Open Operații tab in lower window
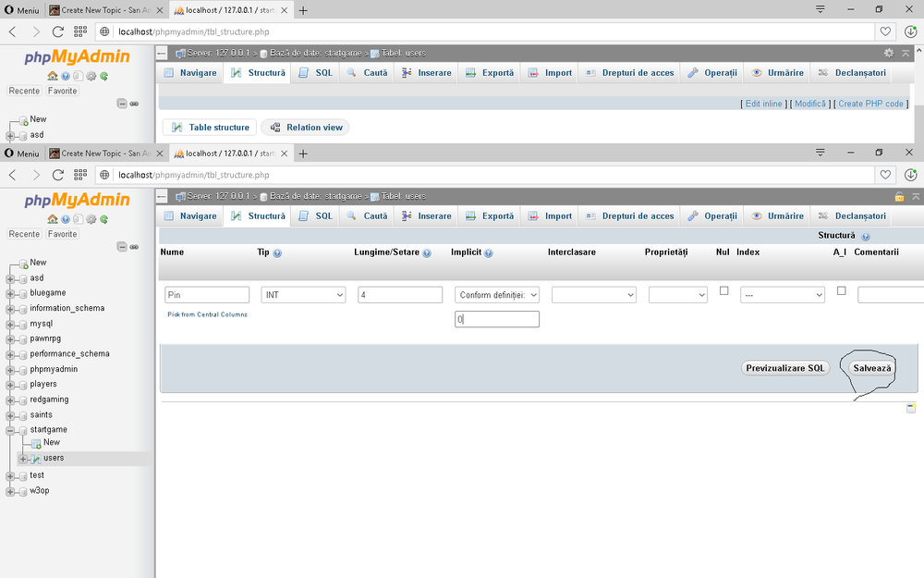This screenshot has height=578, width=924. tap(711, 215)
